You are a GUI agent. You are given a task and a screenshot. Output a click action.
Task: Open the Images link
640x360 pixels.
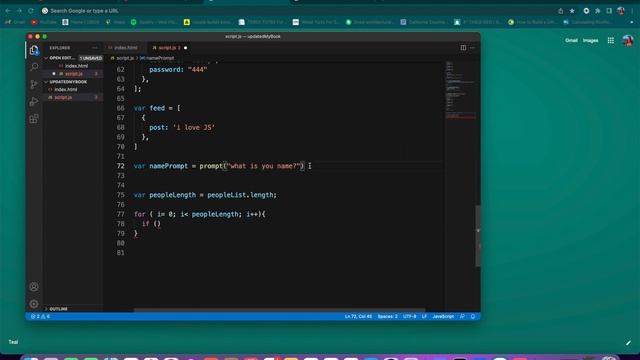pyautogui.click(x=590, y=40)
